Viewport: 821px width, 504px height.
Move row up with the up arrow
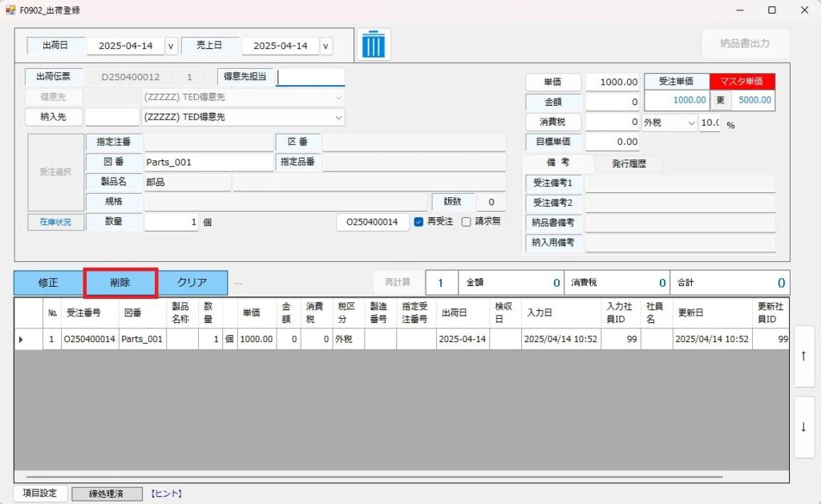click(x=803, y=357)
